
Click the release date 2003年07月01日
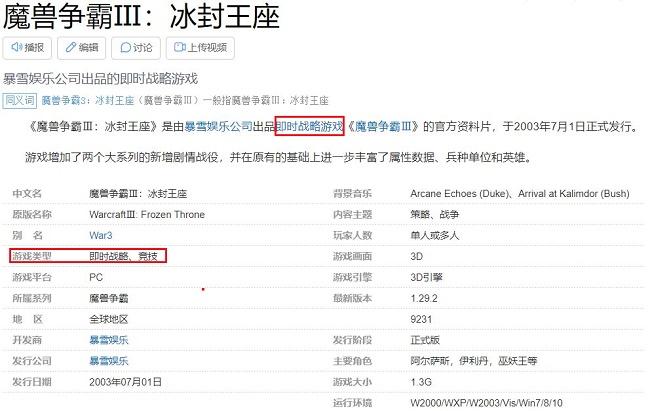[126, 382]
